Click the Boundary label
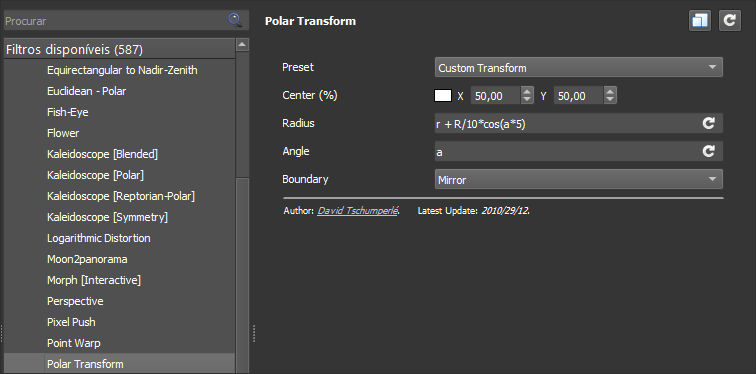Image resolution: width=756 pixels, height=374 pixels. point(305,179)
